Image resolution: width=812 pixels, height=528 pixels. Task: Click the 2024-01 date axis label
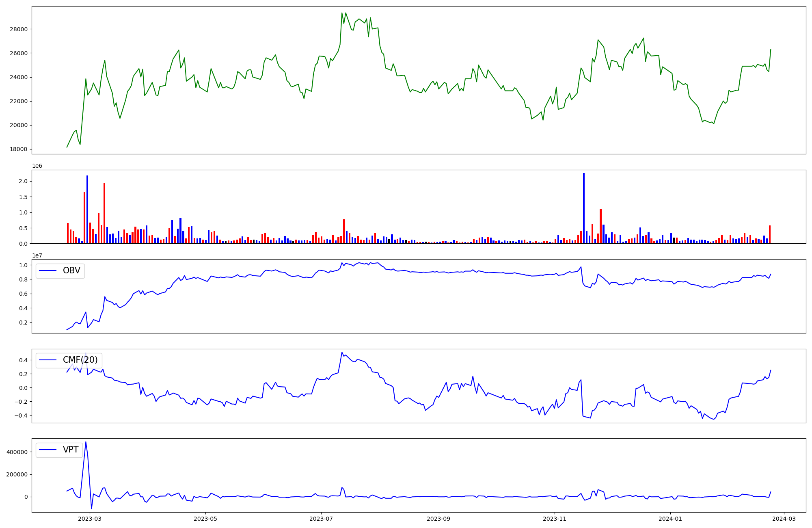[x=670, y=519]
